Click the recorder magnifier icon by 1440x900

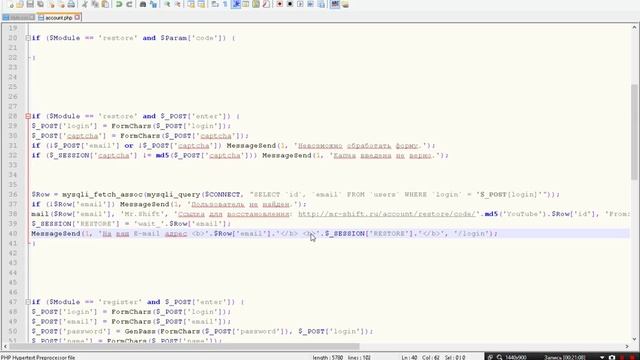(500, 357)
